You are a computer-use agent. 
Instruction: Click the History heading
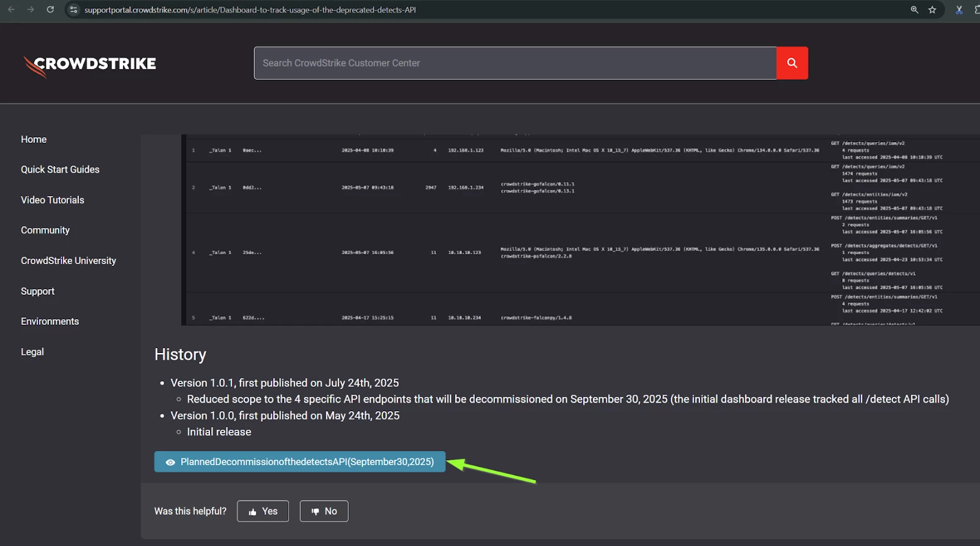point(180,355)
